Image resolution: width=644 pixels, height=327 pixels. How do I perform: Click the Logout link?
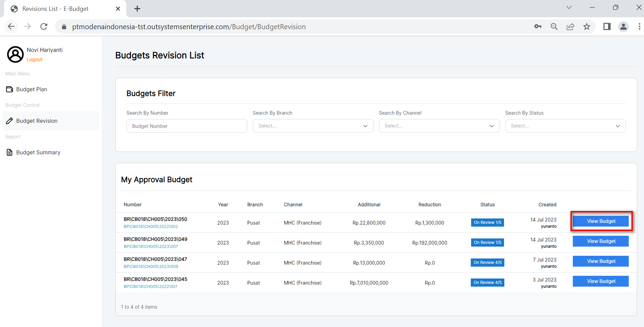pos(35,59)
